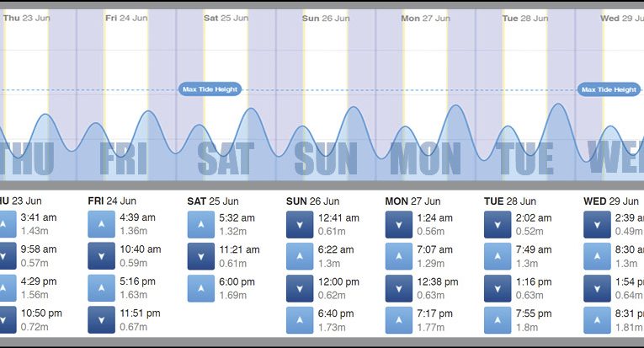Image resolution: width=644 pixels, height=348 pixels.
Task: Click the low tide icon beside Thursday 9:58 am
Action: pyautogui.click(x=3, y=255)
